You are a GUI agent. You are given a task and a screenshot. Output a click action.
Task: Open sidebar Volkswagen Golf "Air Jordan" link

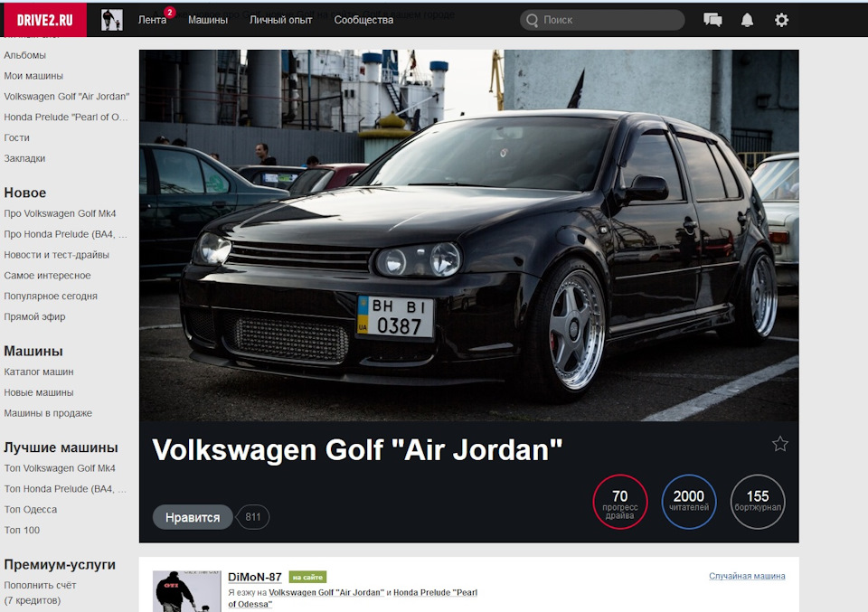click(66, 97)
